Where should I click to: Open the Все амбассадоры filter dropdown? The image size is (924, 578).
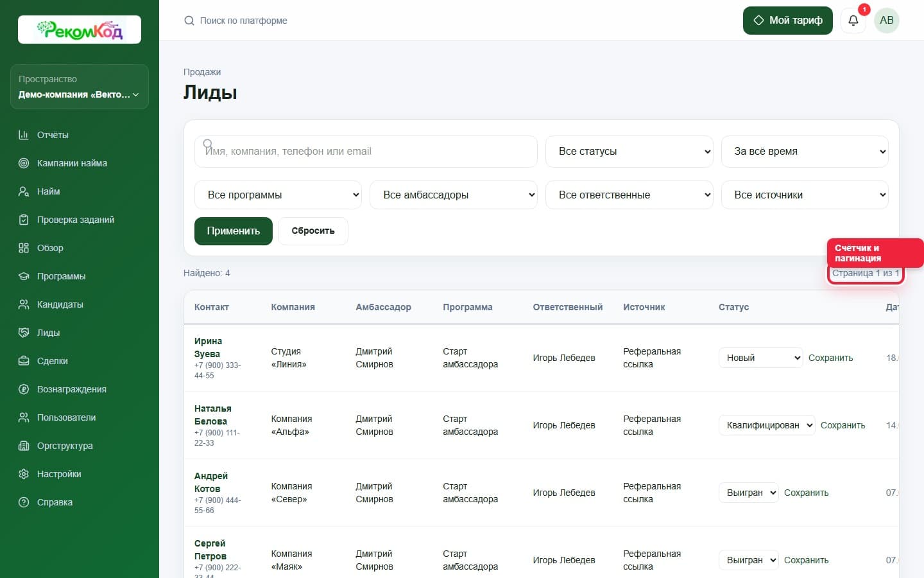tap(454, 195)
